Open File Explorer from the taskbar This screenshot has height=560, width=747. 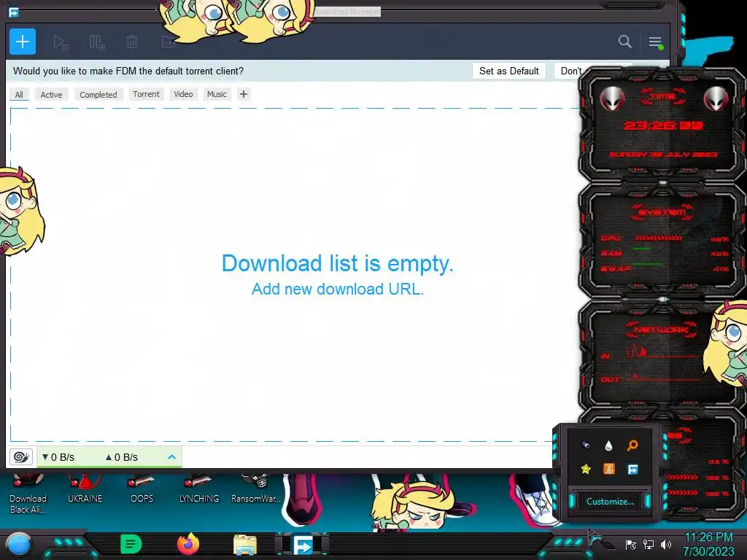point(245,545)
